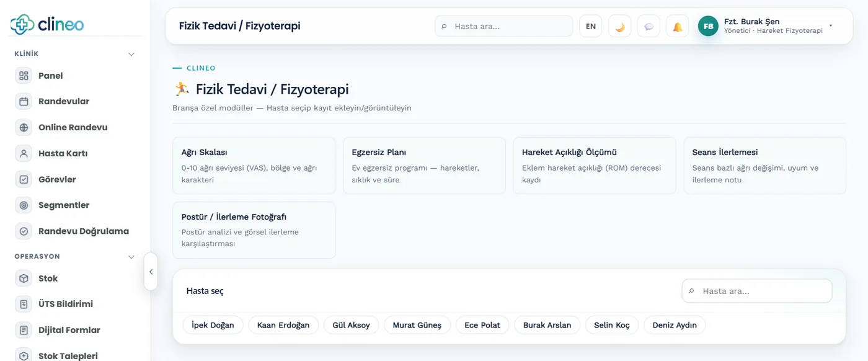Collapse the sidebar with arrow handle
The width and height of the screenshot is (868, 361).
click(x=151, y=272)
